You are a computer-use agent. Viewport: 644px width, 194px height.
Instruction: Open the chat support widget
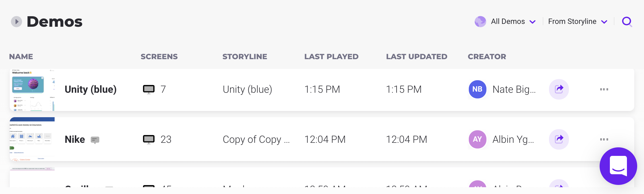[x=618, y=166]
